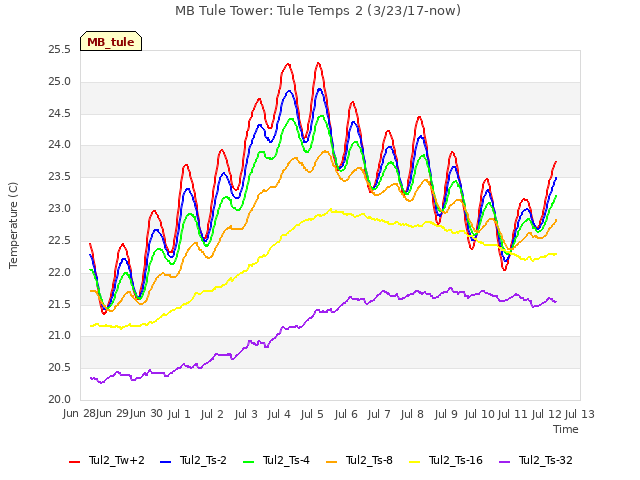Click the orange Tul2_Ts-8 legend swatch
The width and height of the screenshot is (640, 480).
332,462
